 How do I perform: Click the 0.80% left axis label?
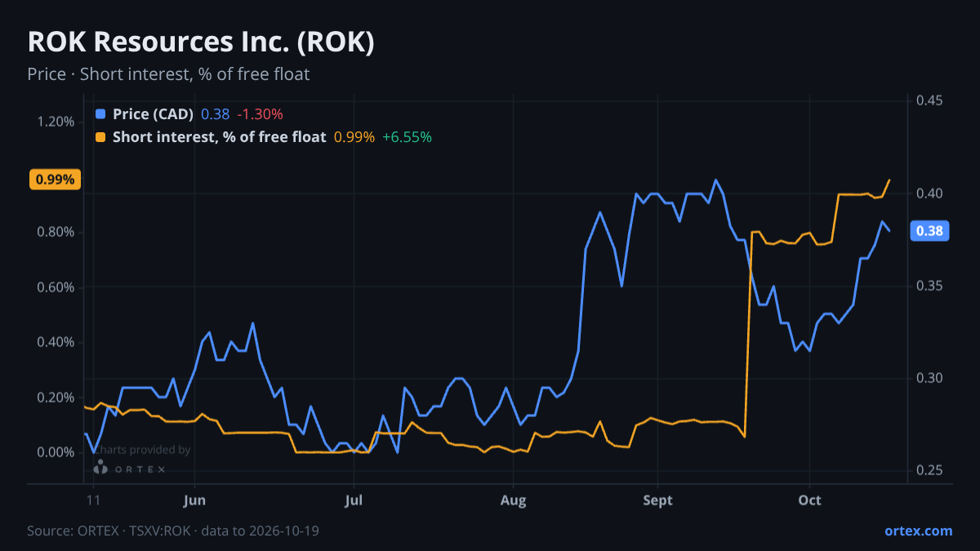(x=56, y=232)
